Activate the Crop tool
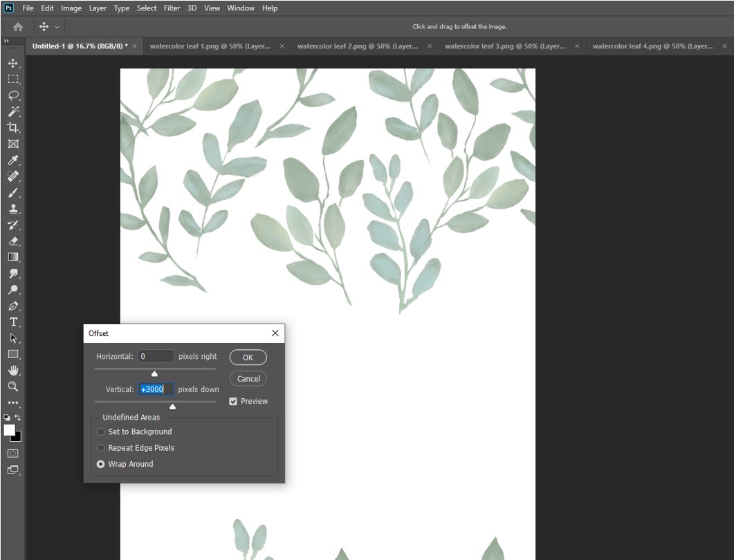The image size is (734, 560). point(13,127)
